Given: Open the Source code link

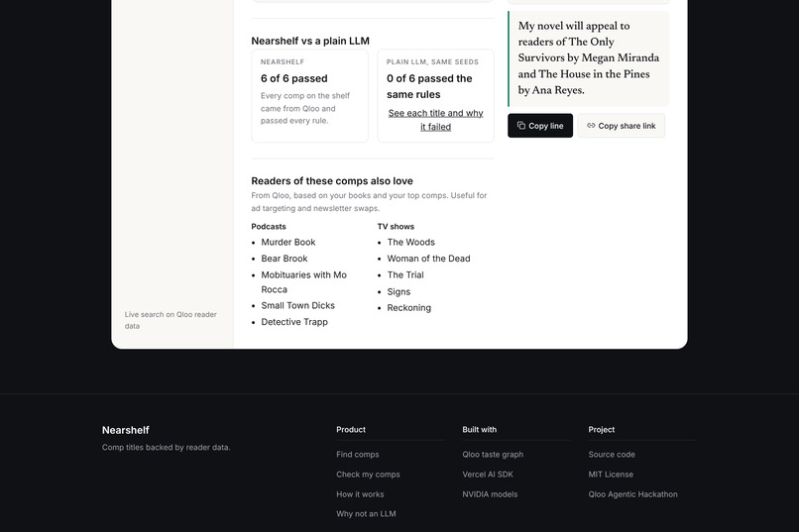Looking at the screenshot, I should (x=612, y=454).
